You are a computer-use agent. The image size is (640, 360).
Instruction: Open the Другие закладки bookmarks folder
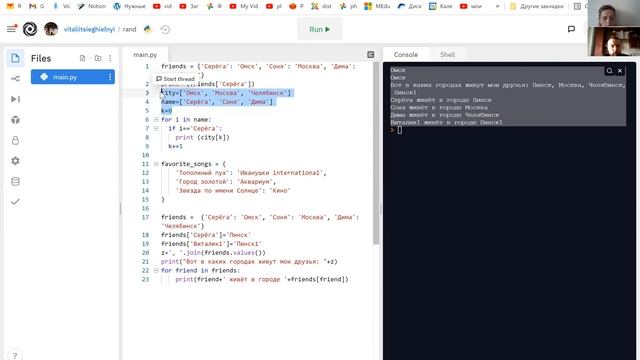(537, 6)
